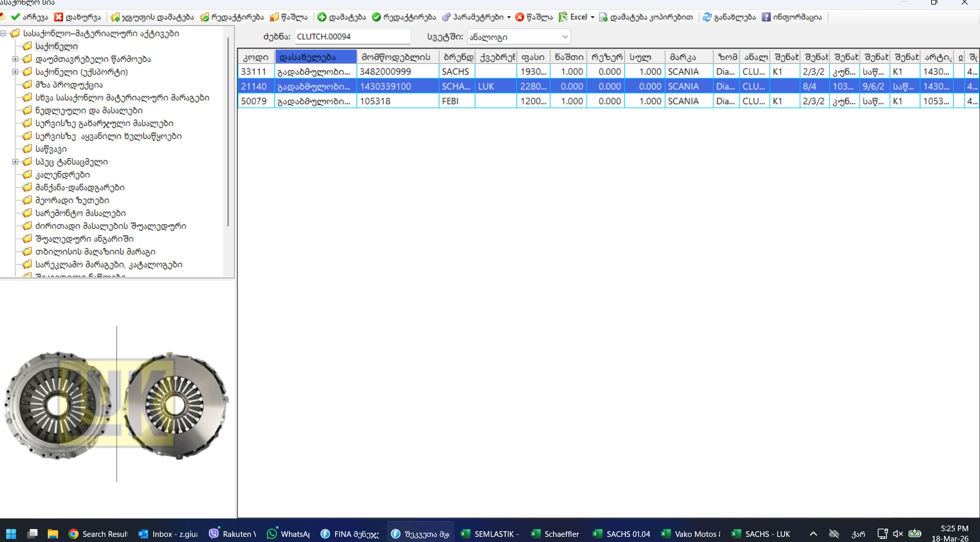Sort by the დასახელება column header
Viewport: 980px width, 542px height.
pos(316,57)
